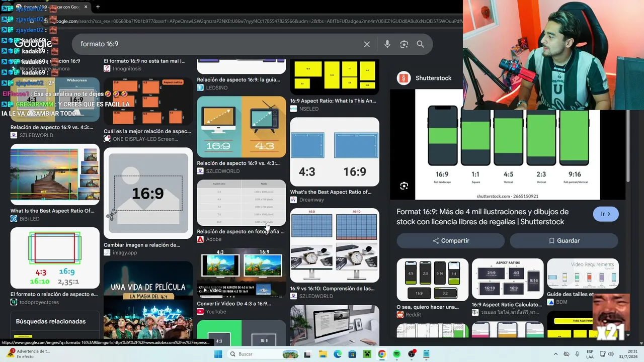644x362 pixels.
Task: Open the Windows Start menu
Action: [x=218, y=354]
